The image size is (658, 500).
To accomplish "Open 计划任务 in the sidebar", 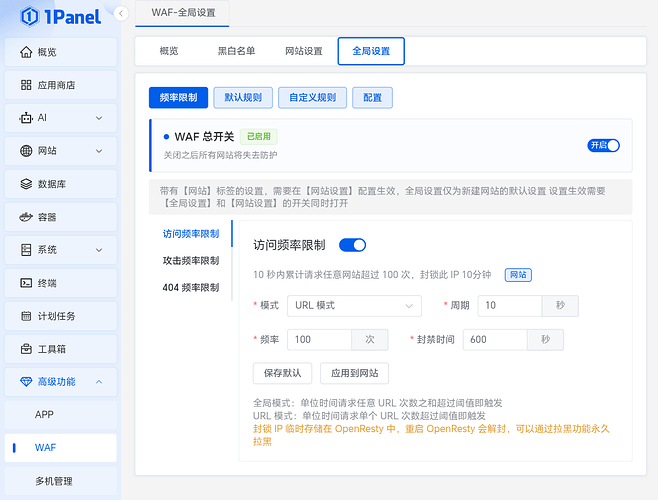I will point(61,316).
